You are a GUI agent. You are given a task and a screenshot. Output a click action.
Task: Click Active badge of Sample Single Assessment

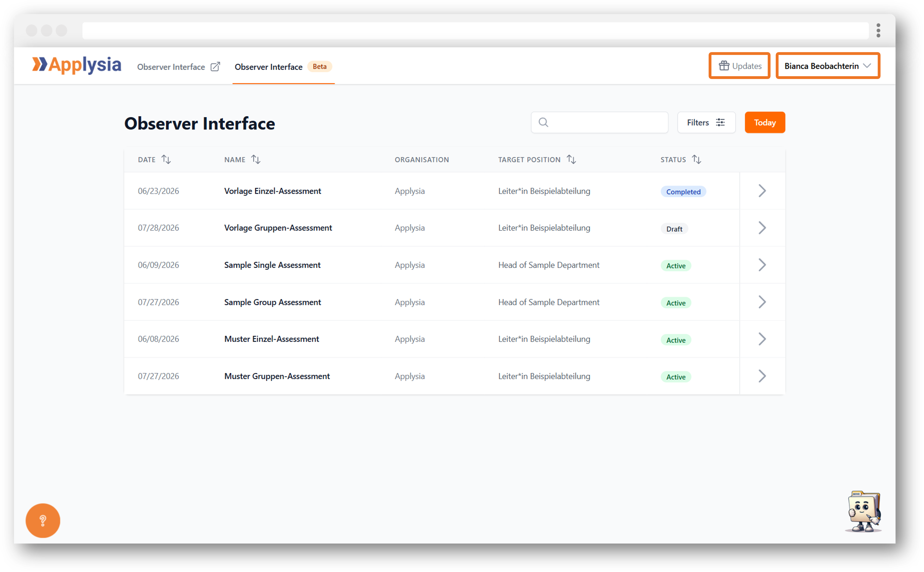point(675,266)
